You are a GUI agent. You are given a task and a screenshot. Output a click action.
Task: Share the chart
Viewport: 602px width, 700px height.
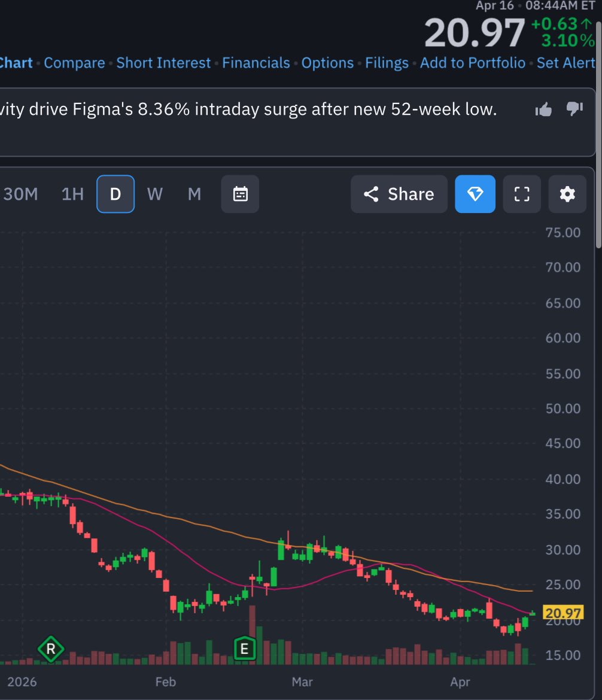pos(399,194)
